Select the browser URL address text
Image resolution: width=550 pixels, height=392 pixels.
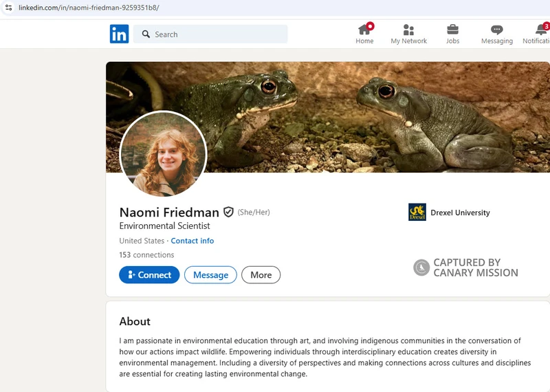pos(89,8)
